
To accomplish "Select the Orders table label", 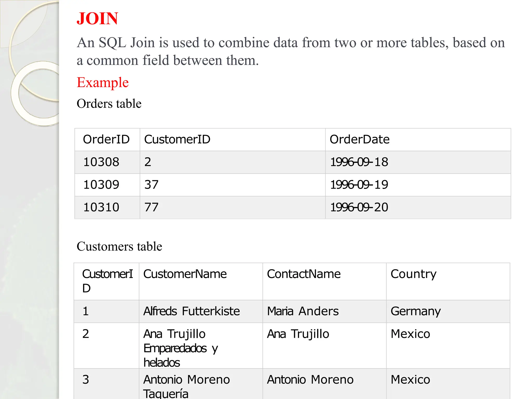I will [x=109, y=104].
